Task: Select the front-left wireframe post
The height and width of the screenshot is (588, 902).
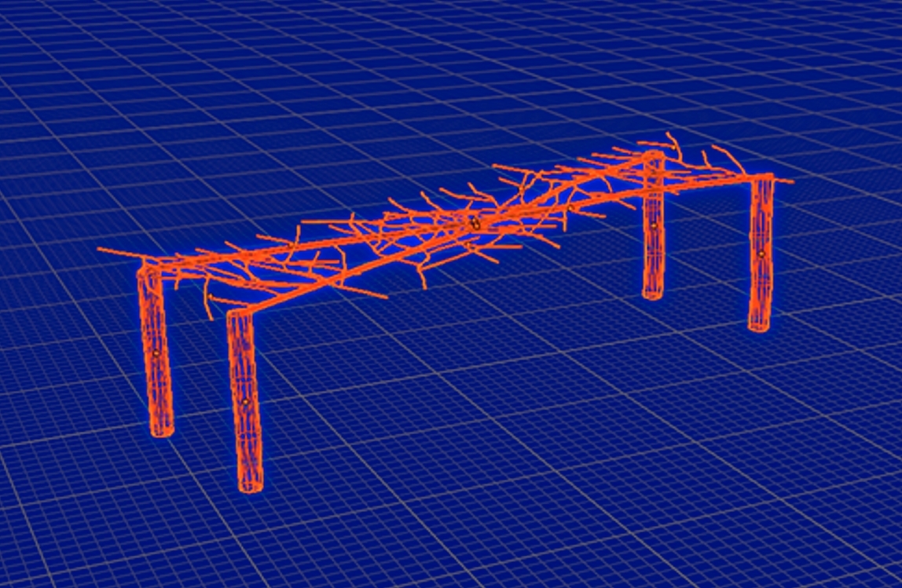Action: 244,401
